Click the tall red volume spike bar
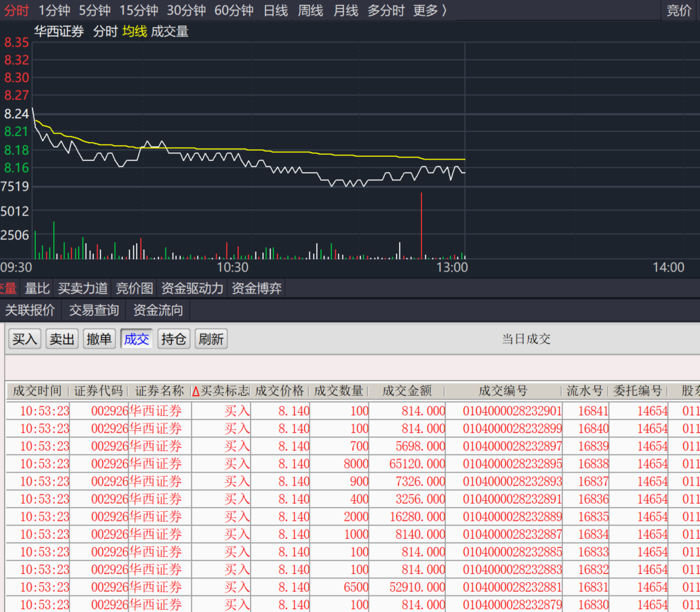 (421, 226)
